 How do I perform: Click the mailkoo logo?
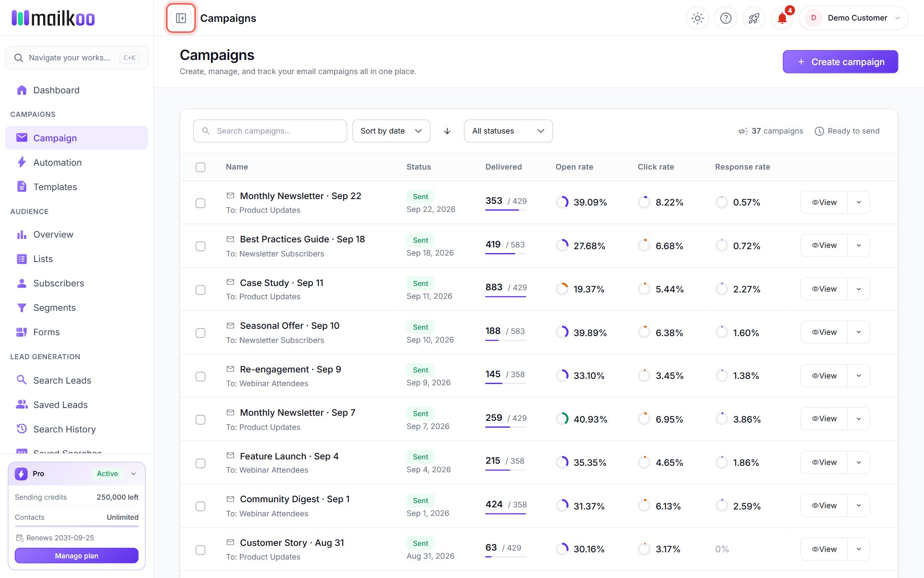point(53,18)
